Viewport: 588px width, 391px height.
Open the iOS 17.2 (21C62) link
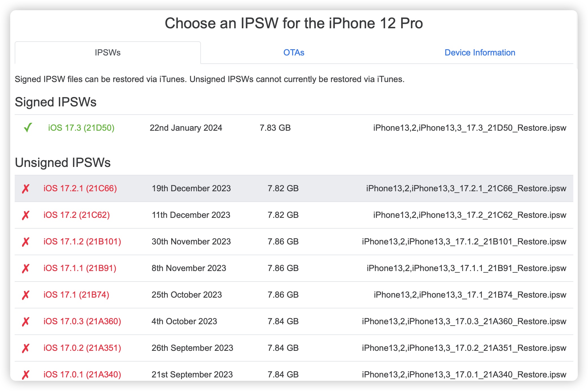click(x=77, y=215)
